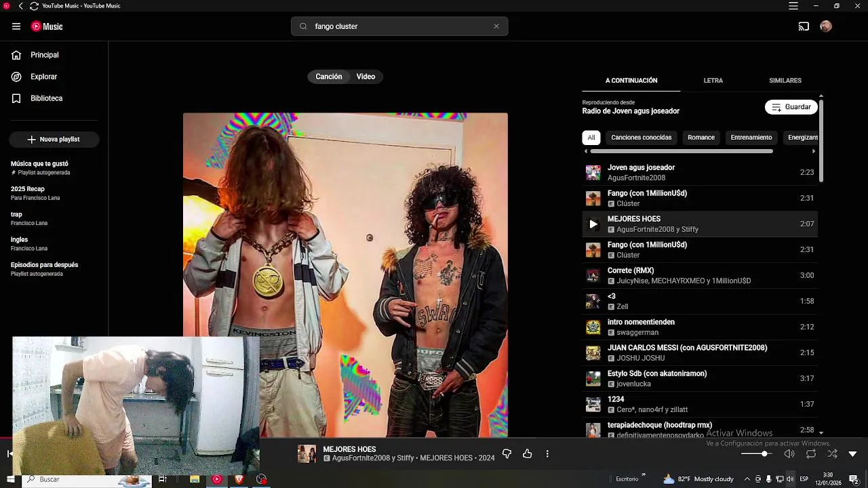The width and height of the screenshot is (868, 488).
Task: Click the large MEJORES HOES cover art
Action: (345, 275)
